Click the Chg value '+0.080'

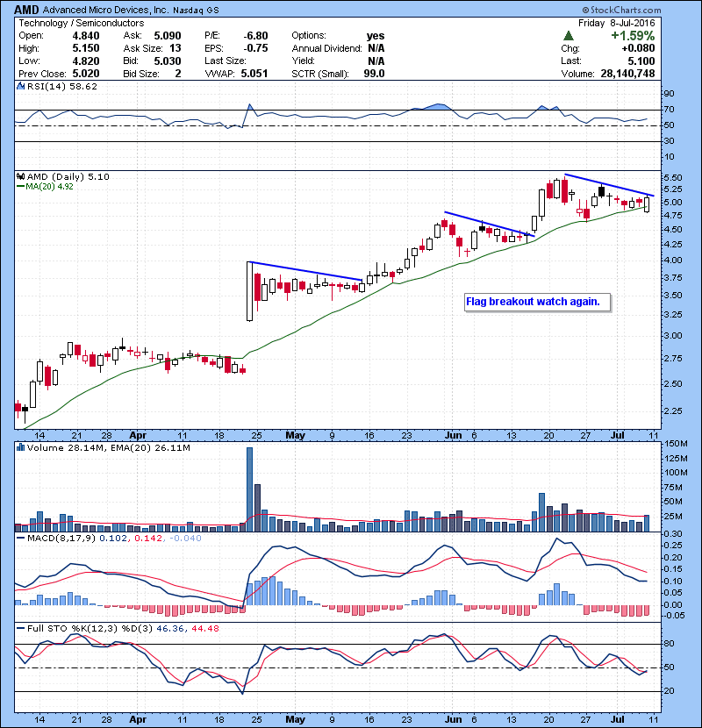pyautogui.click(x=638, y=48)
